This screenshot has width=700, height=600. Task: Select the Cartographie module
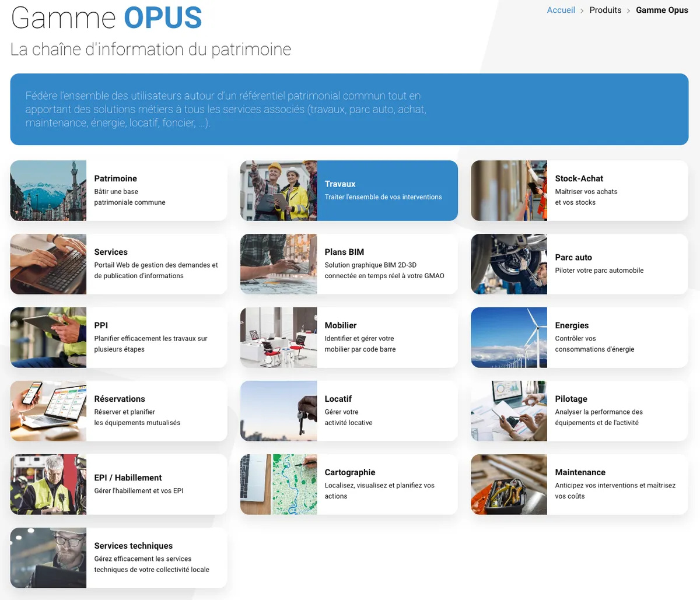tap(349, 484)
